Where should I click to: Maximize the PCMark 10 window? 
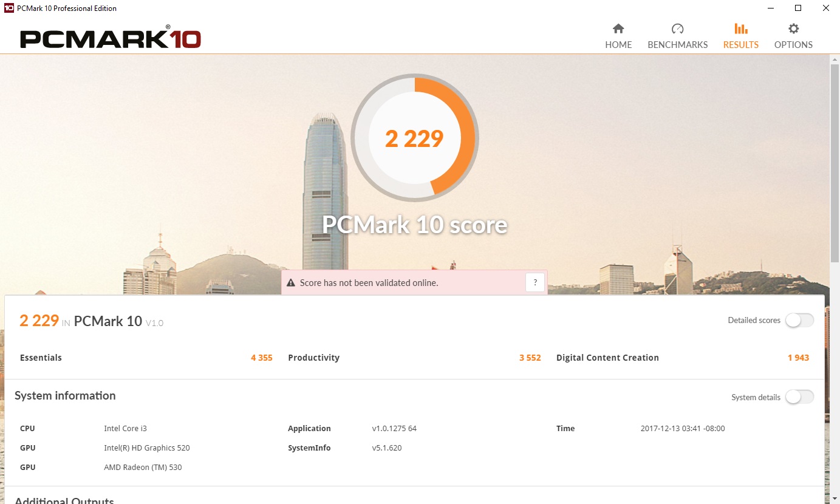(798, 8)
